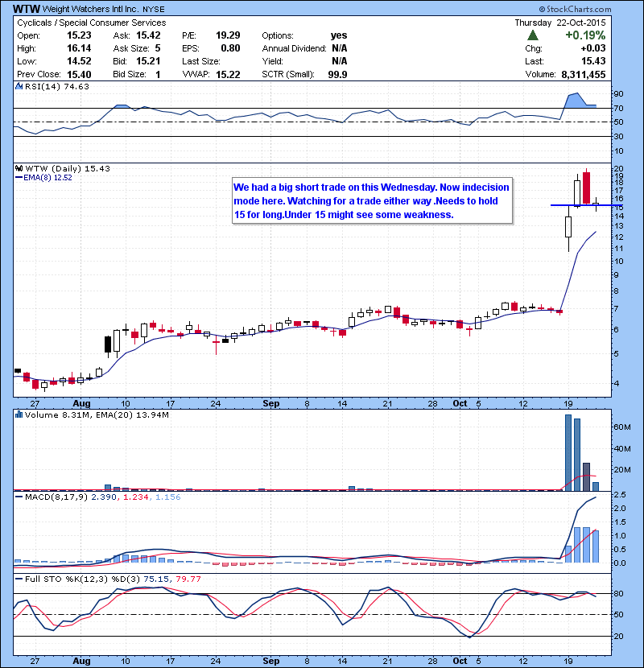The image size is (644, 668).
Task: Click the SCTR (Small) value 99.9
Action: [x=337, y=75]
